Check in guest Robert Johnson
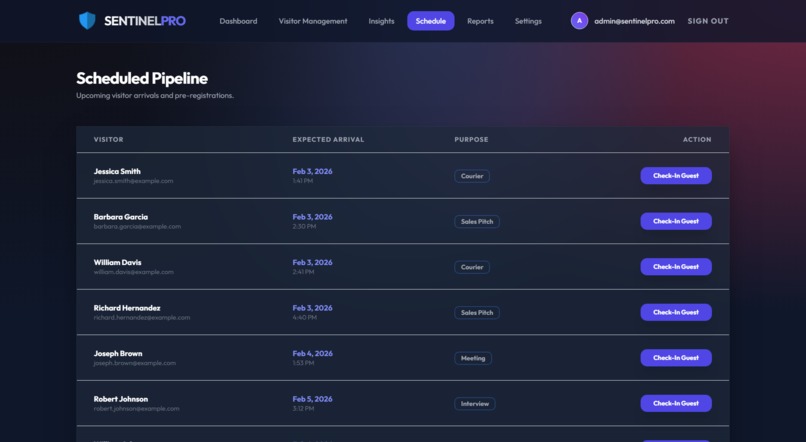The image size is (806, 442). pyautogui.click(x=676, y=403)
